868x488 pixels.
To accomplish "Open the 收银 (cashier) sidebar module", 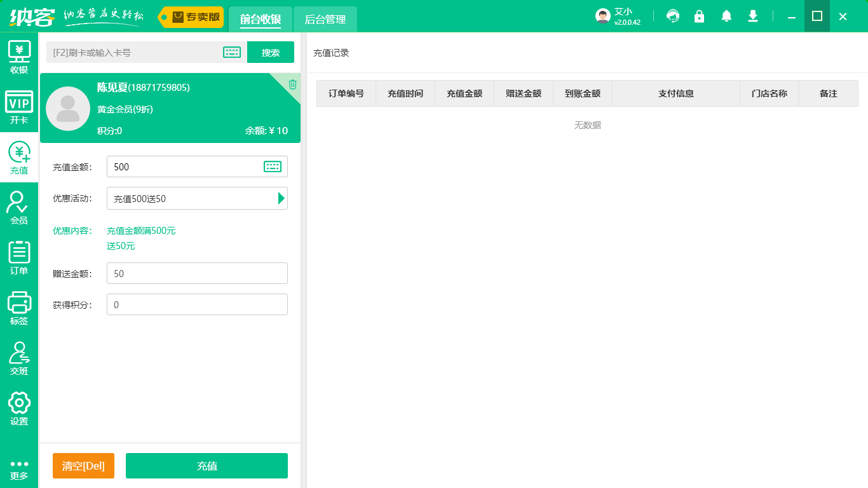I will (19, 57).
